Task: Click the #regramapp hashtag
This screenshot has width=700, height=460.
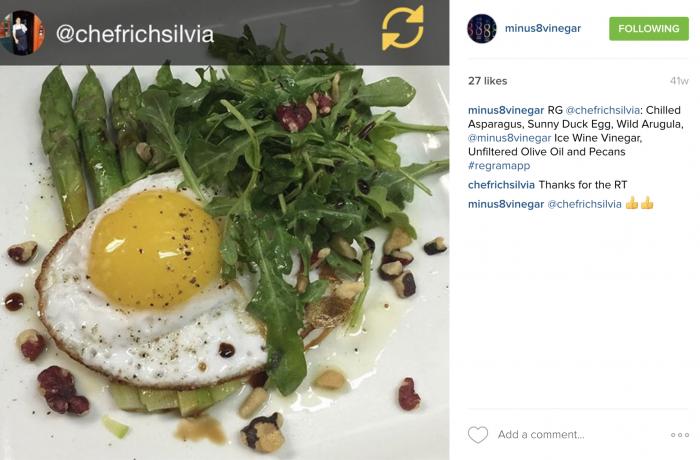Action: (499, 166)
